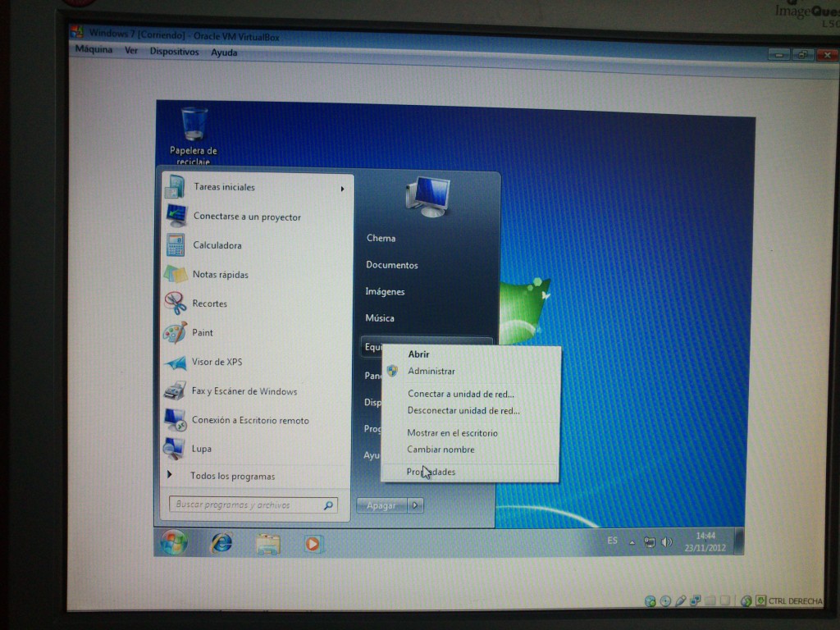Open the Calculadora program from Start menu
840x630 pixels.
pos(217,245)
